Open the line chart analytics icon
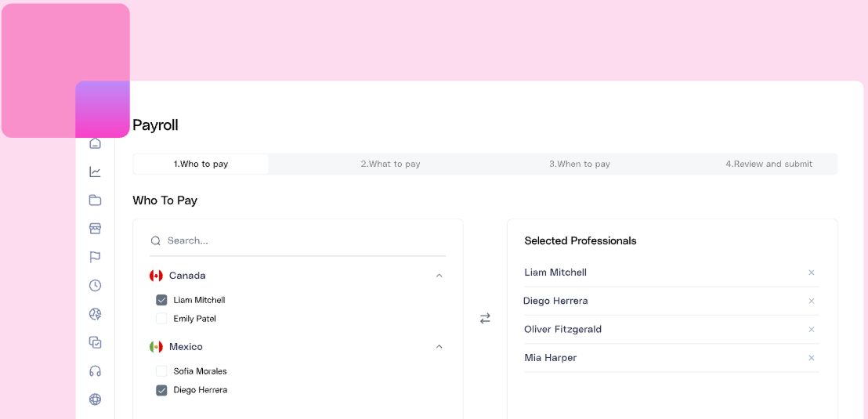The width and height of the screenshot is (868, 419). (95, 172)
